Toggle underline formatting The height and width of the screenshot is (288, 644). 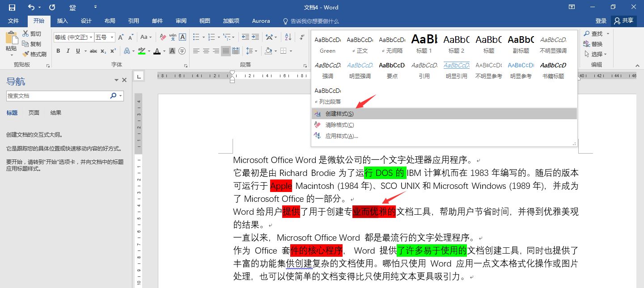point(78,51)
